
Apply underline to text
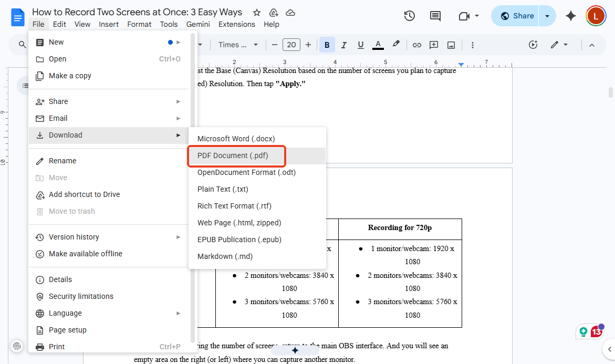[361, 45]
